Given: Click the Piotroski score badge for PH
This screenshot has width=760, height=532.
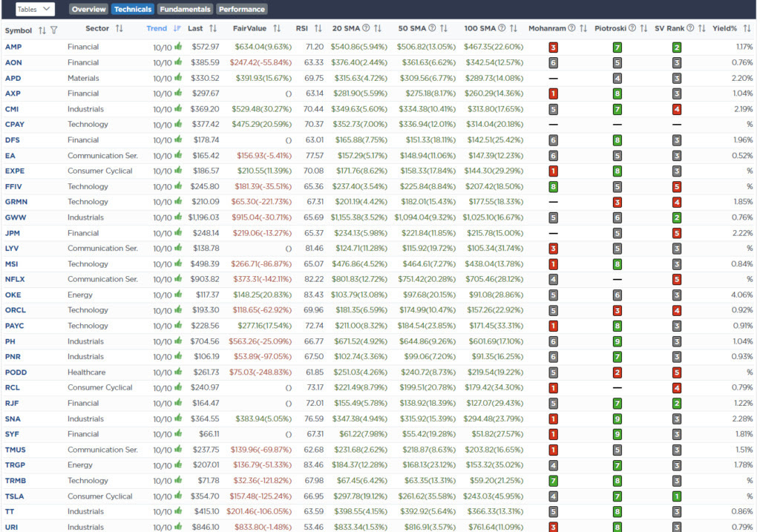Looking at the screenshot, I should click(617, 341).
